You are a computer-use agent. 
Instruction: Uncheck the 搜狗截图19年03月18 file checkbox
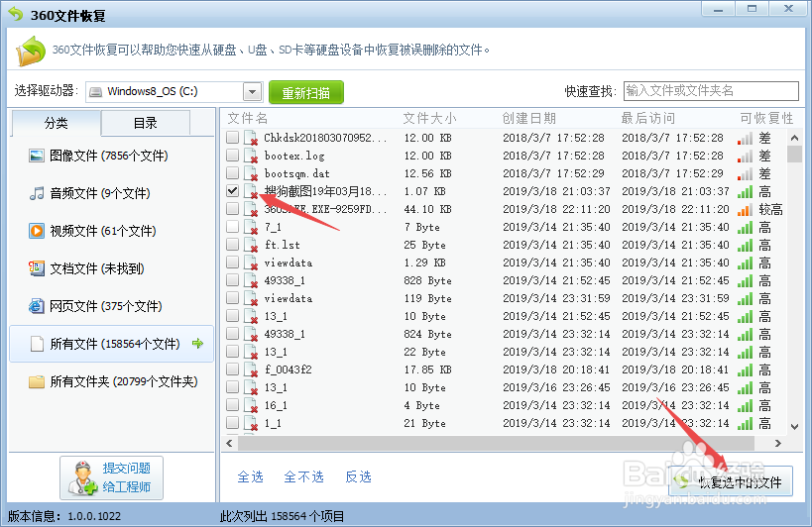coord(233,190)
